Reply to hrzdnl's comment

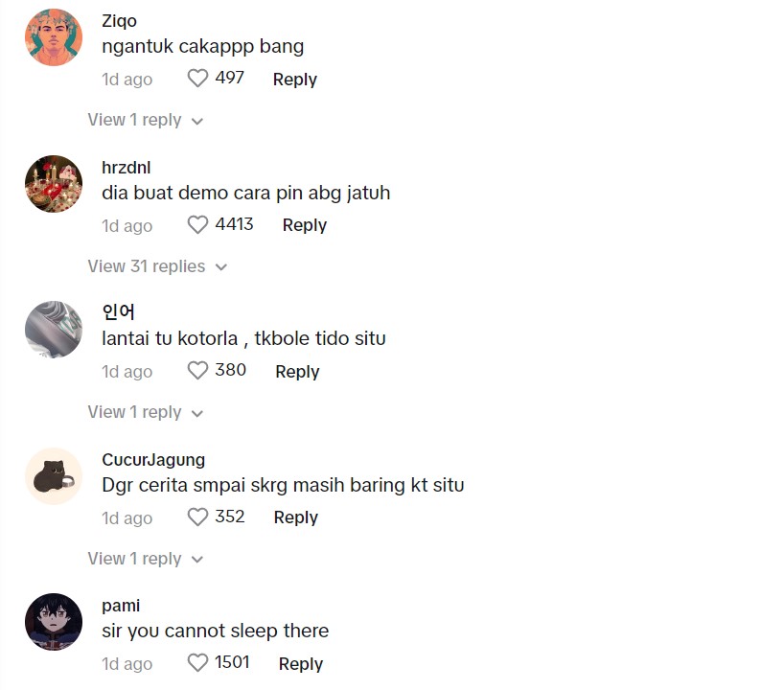[304, 225]
